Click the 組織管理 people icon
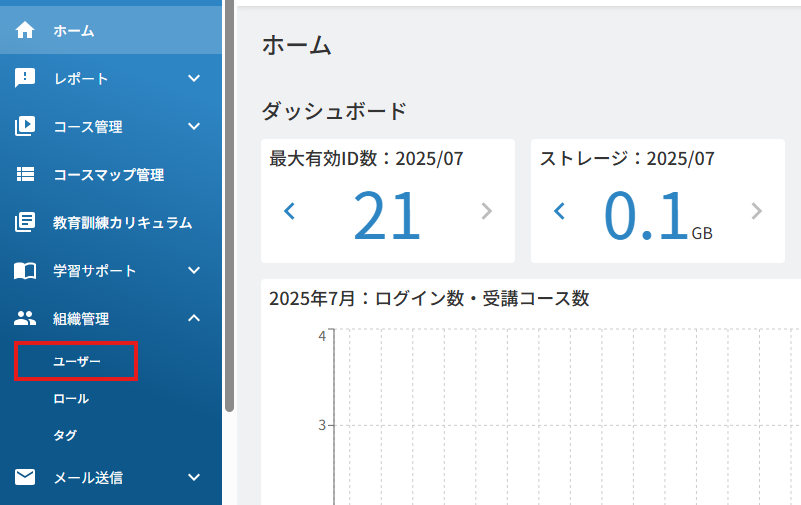Image resolution: width=801 pixels, height=505 pixels. tap(25, 318)
